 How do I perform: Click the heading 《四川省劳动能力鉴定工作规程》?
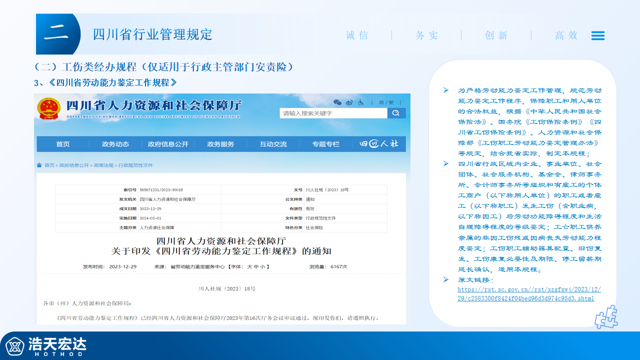113,83
